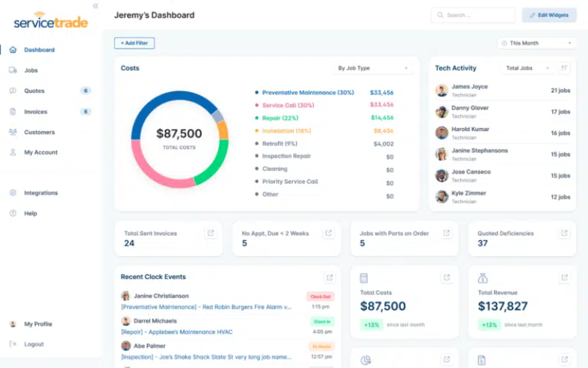
Task: Expand the By Job Type dropdown
Action: click(x=373, y=68)
